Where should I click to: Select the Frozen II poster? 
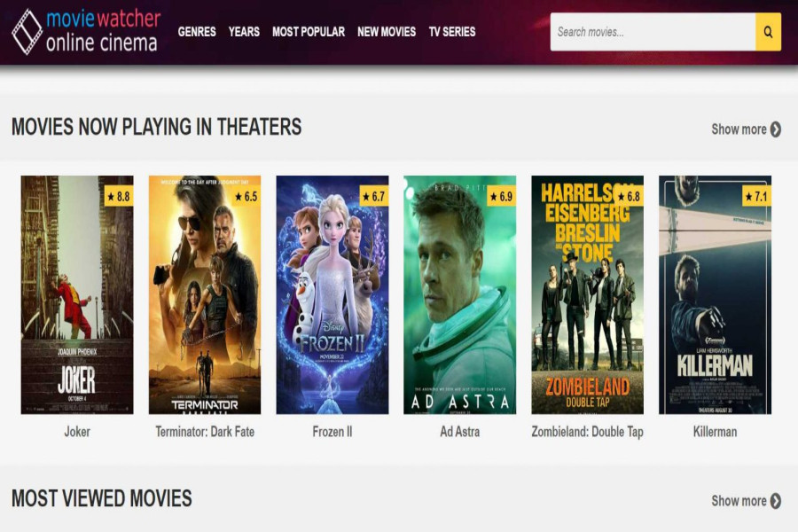332,294
